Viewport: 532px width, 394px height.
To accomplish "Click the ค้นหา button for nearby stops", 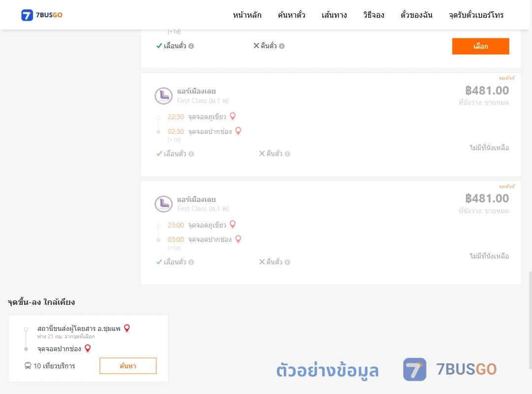I will [x=128, y=366].
